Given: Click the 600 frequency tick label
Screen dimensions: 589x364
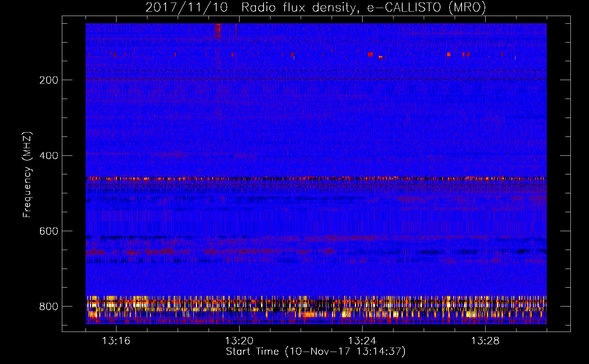Looking at the screenshot, I should (x=49, y=231).
